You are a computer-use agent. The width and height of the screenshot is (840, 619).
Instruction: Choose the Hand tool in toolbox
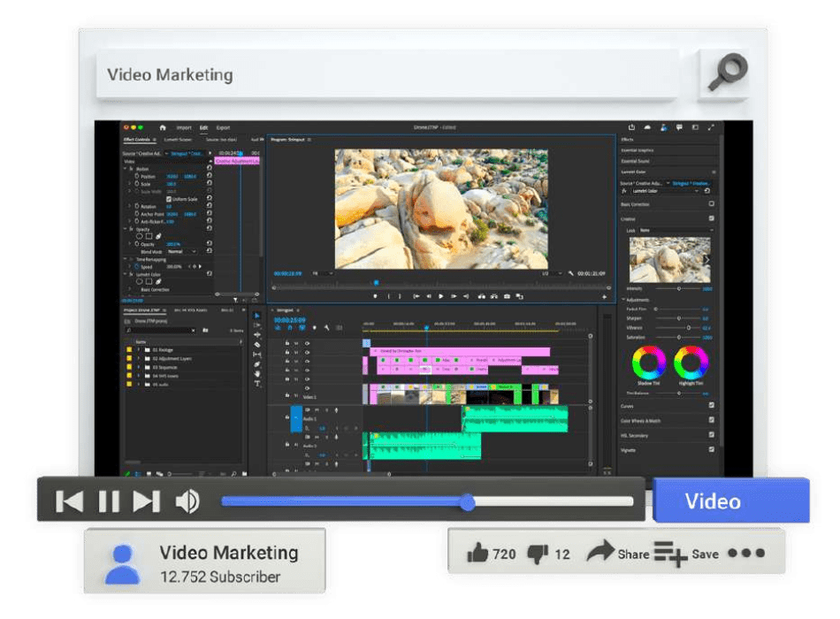point(257,374)
